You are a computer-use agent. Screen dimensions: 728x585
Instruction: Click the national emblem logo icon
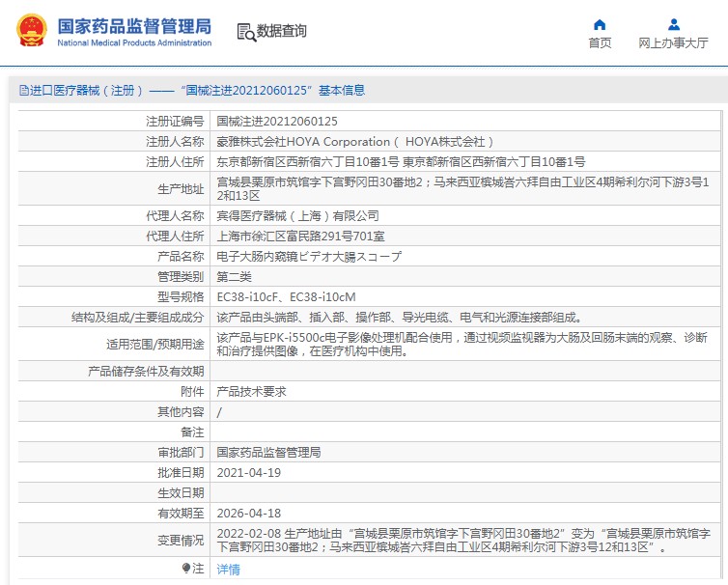[x=32, y=31]
